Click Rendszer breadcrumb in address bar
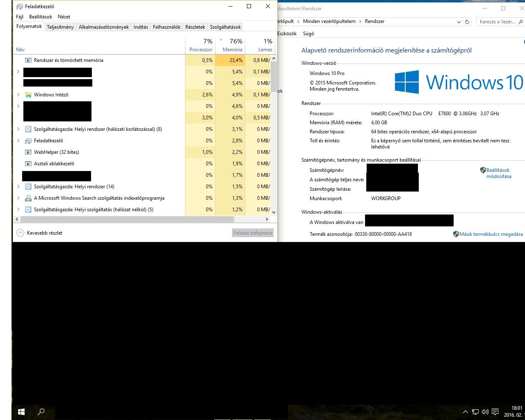525x420 pixels. [374, 21]
